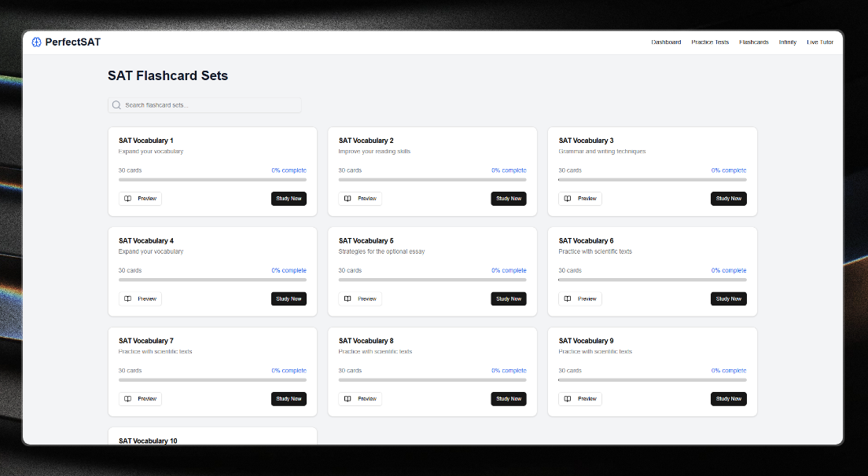Click the SAT Vocabulary 2 progress bar
Viewport: 868px width, 476px height.
(x=432, y=180)
